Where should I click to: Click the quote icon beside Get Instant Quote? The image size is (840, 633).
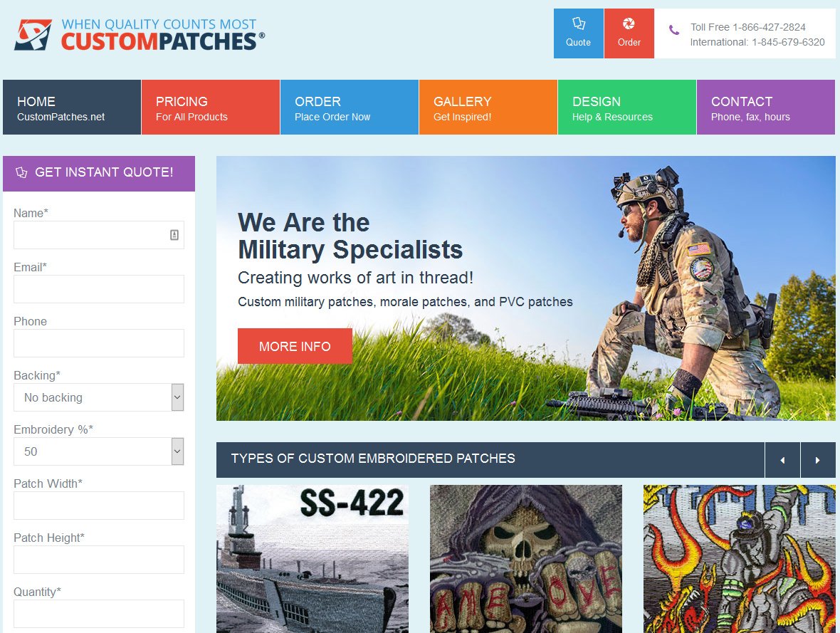(21, 172)
